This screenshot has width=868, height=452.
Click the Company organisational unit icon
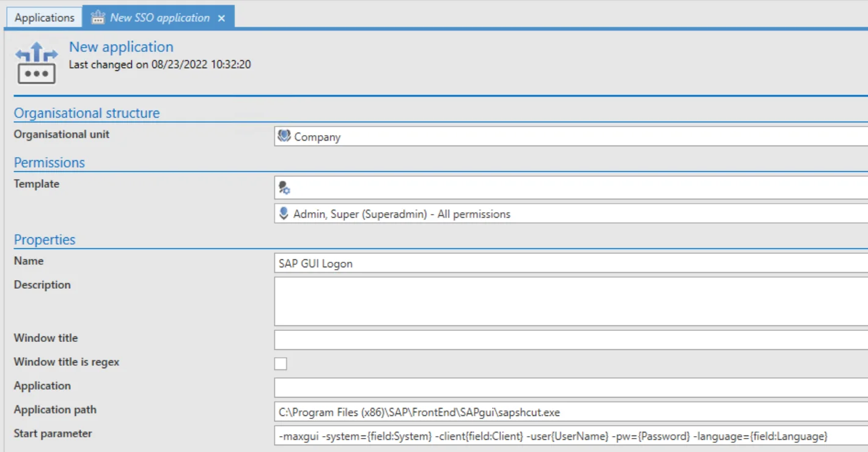(284, 136)
